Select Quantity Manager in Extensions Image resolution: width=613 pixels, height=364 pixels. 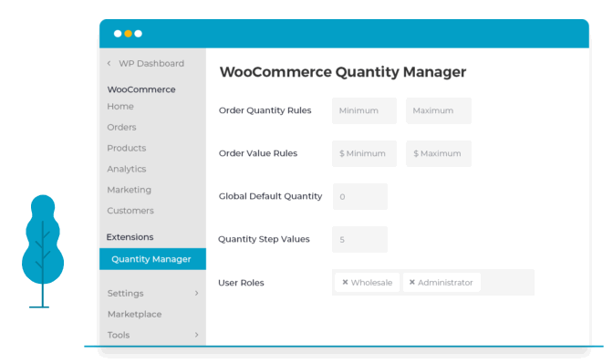(x=152, y=259)
